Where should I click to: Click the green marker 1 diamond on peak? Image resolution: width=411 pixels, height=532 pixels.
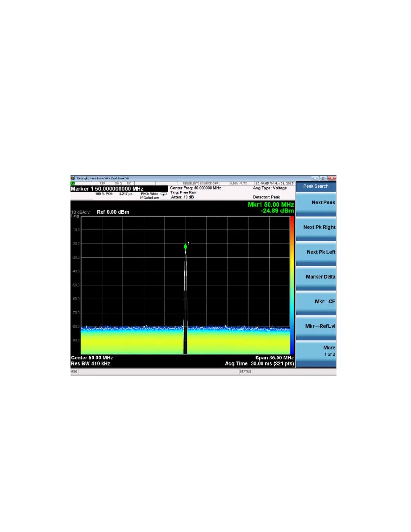click(185, 247)
